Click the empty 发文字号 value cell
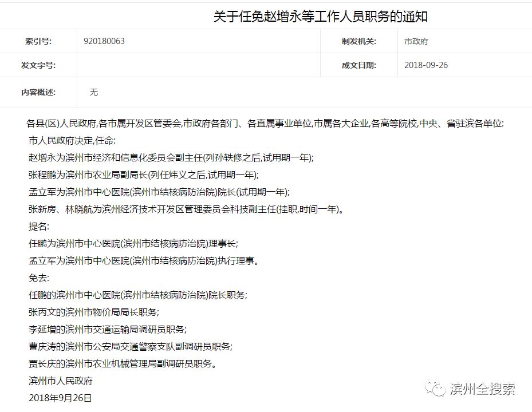 coord(199,65)
